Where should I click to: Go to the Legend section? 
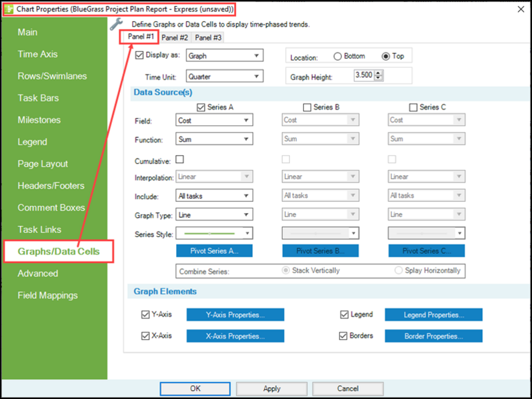point(32,142)
